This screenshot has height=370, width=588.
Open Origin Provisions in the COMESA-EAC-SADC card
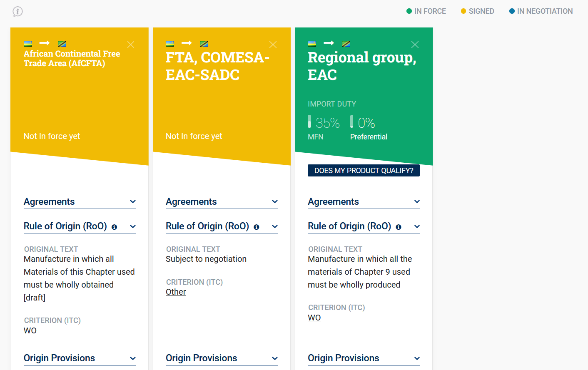pos(275,358)
